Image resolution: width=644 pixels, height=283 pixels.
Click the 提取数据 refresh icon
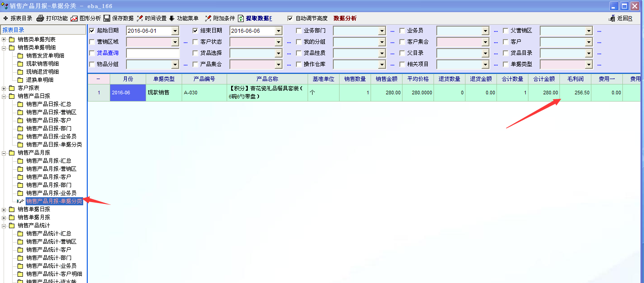[x=241, y=18]
